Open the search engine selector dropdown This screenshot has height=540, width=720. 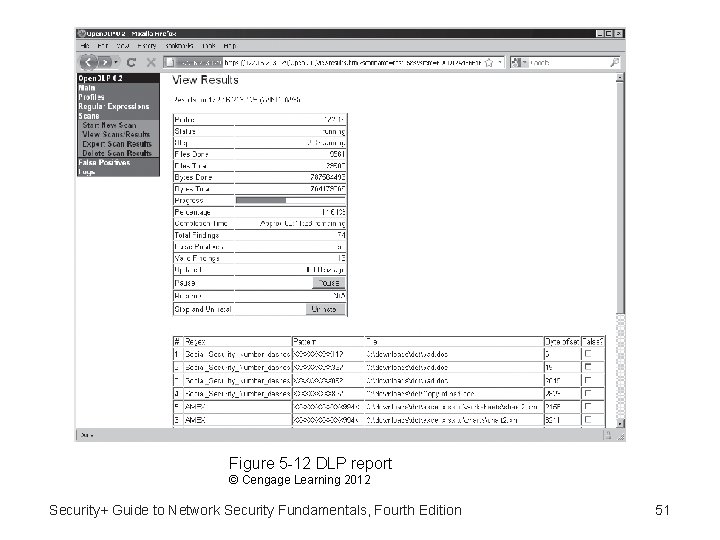tap(519, 62)
